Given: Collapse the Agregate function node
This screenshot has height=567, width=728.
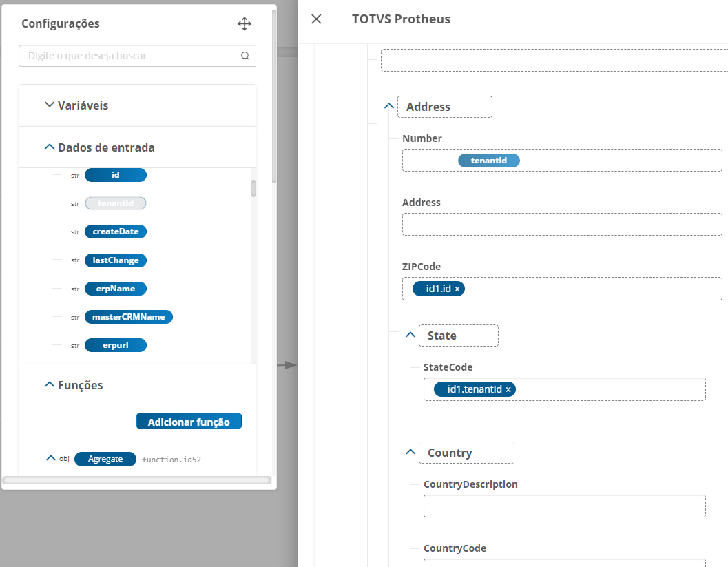Looking at the screenshot, I should [50, 459].
